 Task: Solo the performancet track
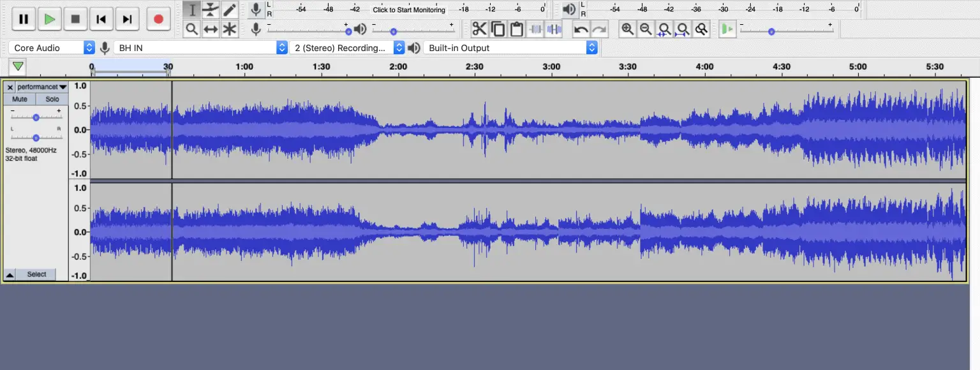(x=51, y=99)
